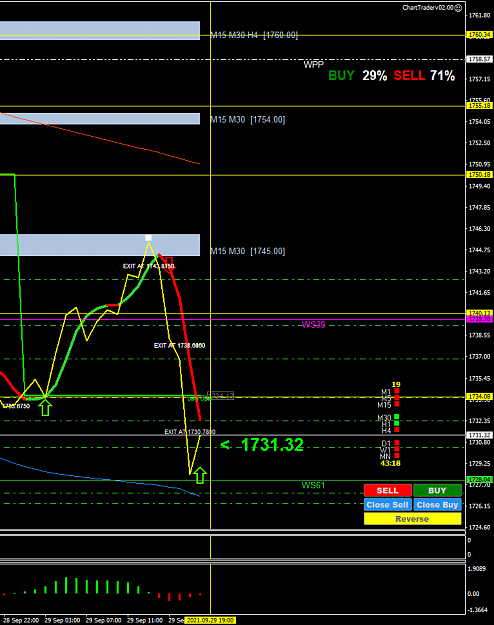494x625 pixels.
Task: Click the 1758.57 white price tag
Action: (x=480, y=59)
